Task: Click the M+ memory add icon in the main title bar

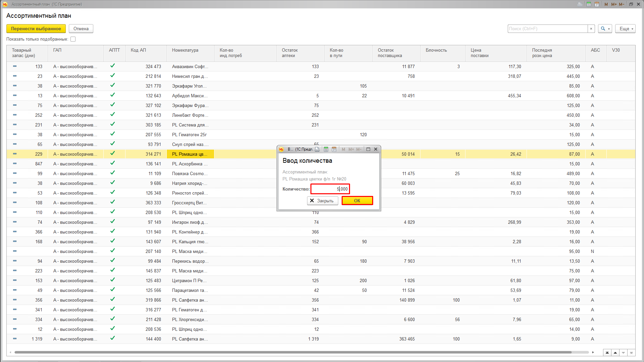Action: pos(614,4)
